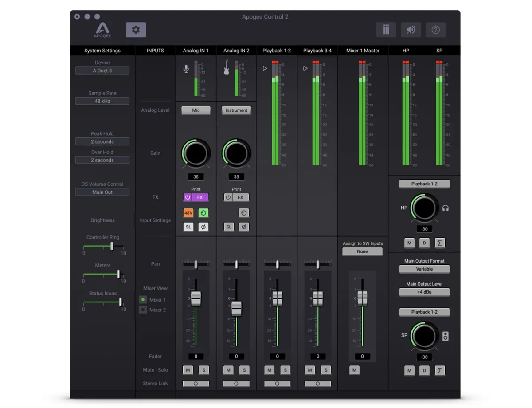The image size is (532, 408).
Task: Click the FX button on Analog IN 2
Action: (x=240, y=197)
